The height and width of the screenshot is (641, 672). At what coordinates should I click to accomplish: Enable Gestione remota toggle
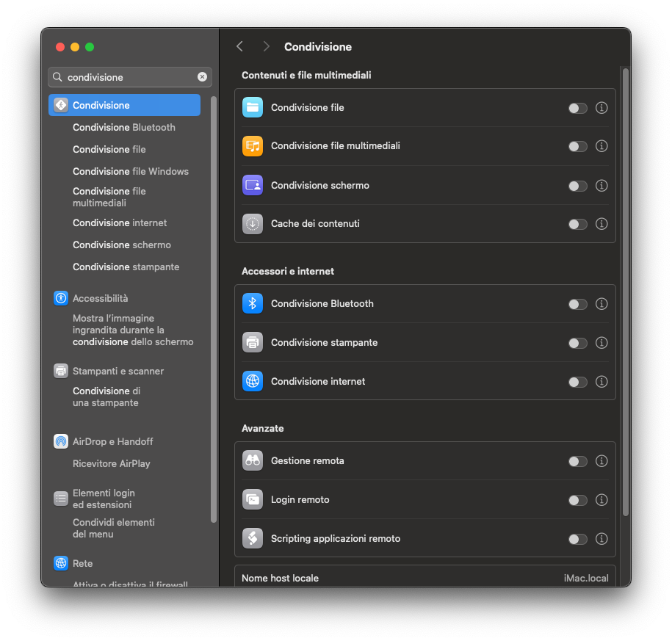578,461
